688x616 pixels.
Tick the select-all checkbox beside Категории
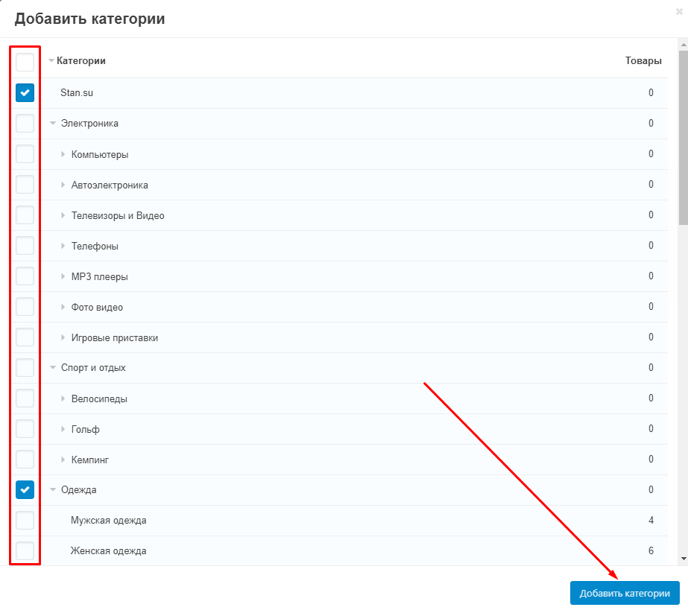tap(25, 62)
